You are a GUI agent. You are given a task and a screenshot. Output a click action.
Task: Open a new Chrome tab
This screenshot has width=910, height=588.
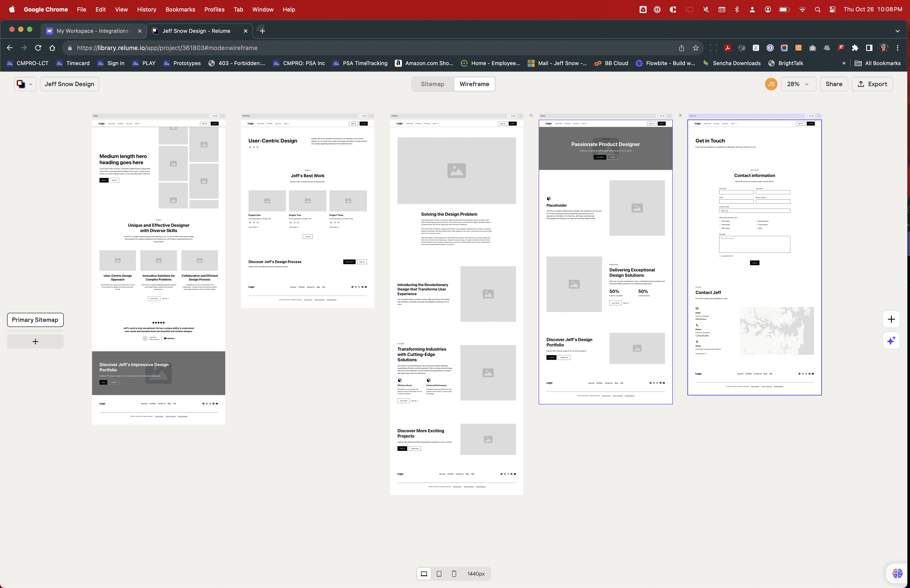pos(262,31)
